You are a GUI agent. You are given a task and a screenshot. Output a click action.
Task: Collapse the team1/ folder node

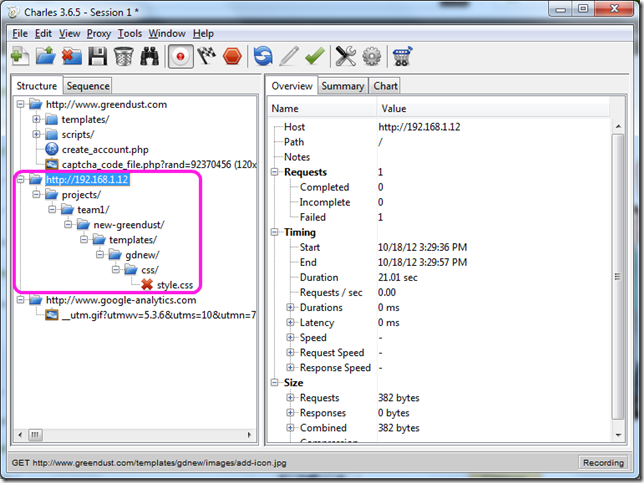[52, 209]
